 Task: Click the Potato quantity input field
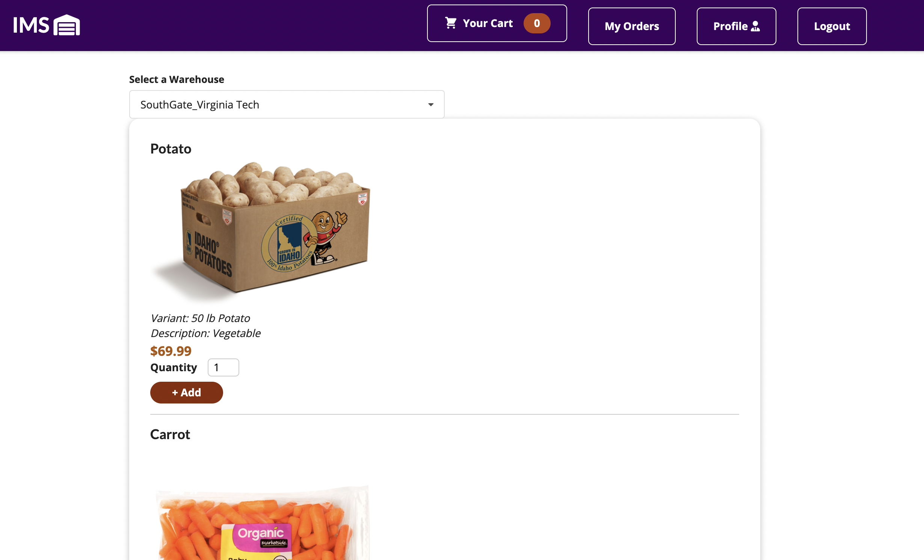pos(223,367)
